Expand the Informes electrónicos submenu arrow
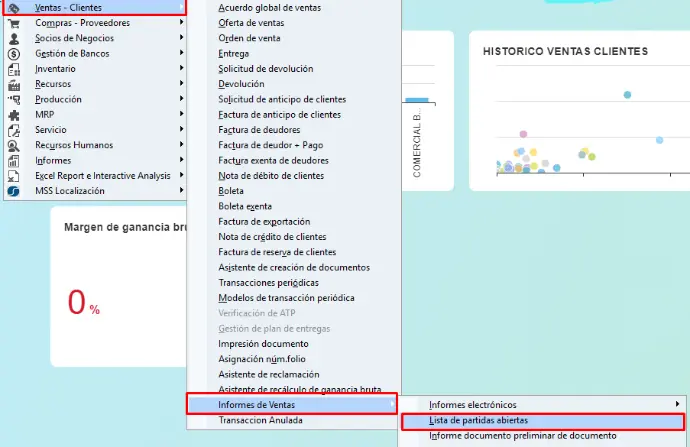Image resolution: width=690 pixels, height=447 pixels. click(x=677, y=404)
